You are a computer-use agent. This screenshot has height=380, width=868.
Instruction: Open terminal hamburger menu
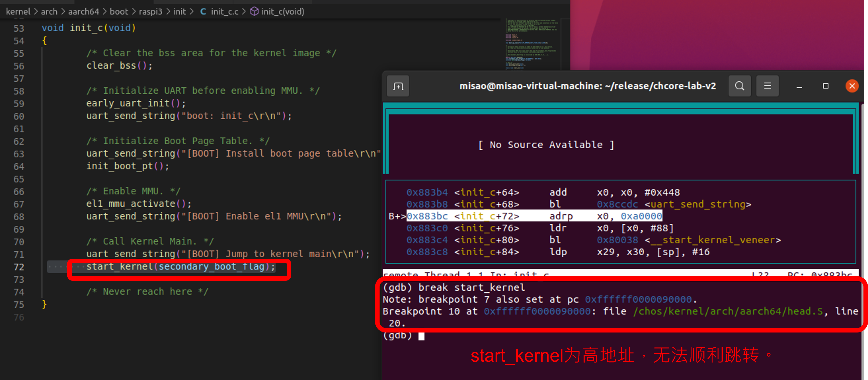coord(767,86)
